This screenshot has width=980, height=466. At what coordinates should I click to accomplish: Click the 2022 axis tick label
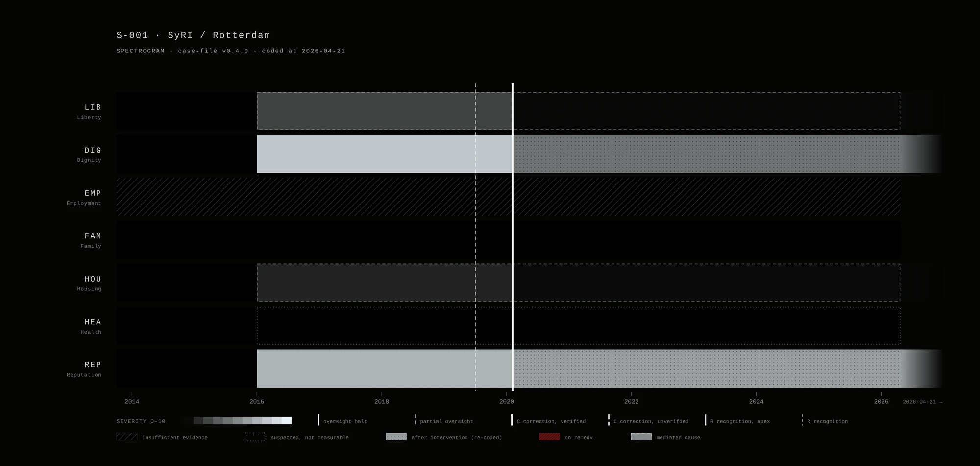coord(632,401)
